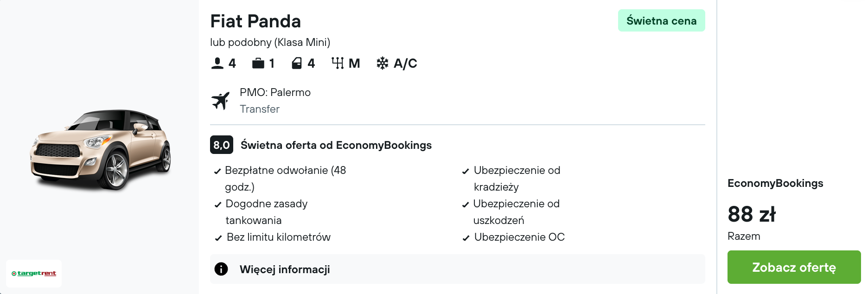Click the air conditioning snowflake icon
868x294 pixels.
pyautogui.click(x=383, y=63)
